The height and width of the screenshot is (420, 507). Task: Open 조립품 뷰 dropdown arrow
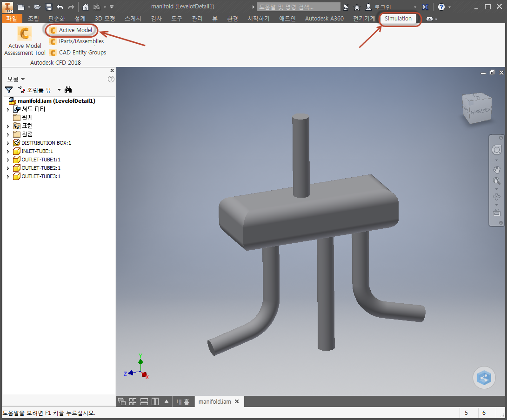pos(59,90)
